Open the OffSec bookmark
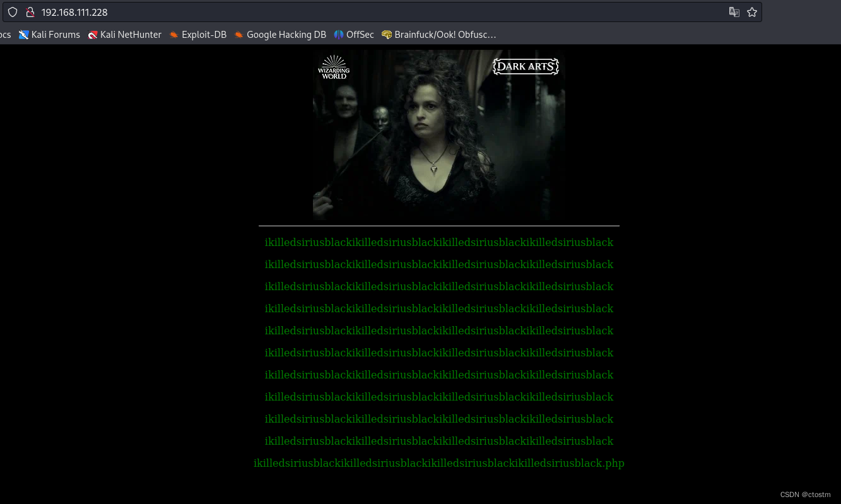Image resolution: width=841 pixels, height=504 pixels. pyautogui.click(x=354, y=35)
